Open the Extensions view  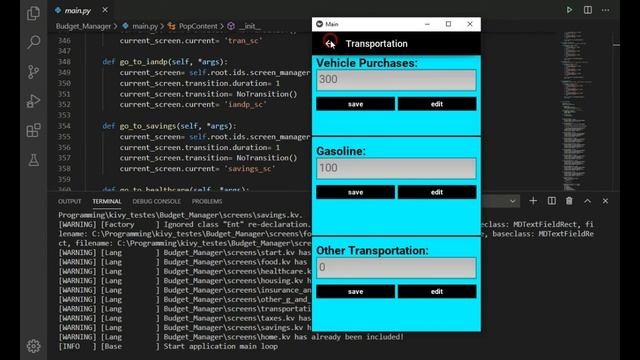pyautogui.click(x=33, y=131)
